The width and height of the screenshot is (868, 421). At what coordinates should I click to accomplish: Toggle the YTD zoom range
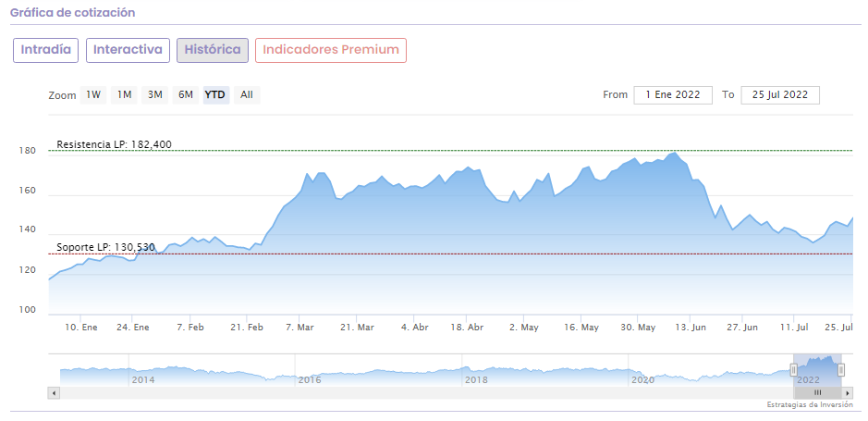coord(214,94)
